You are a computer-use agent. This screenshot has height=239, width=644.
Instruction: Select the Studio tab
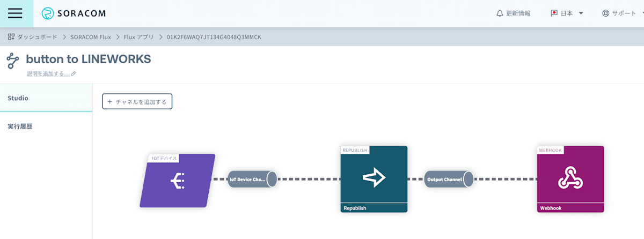pyautogui.click(x=46, y=98)
